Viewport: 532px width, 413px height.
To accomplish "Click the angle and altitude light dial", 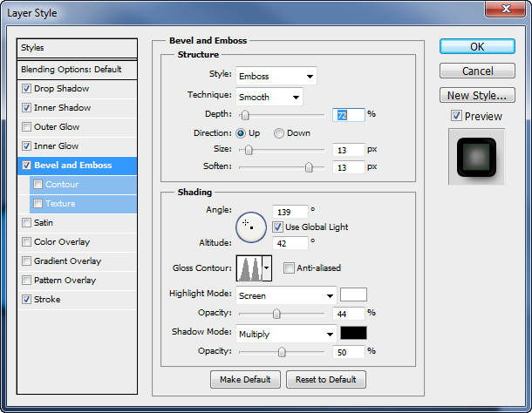I will tap(251, 227).
